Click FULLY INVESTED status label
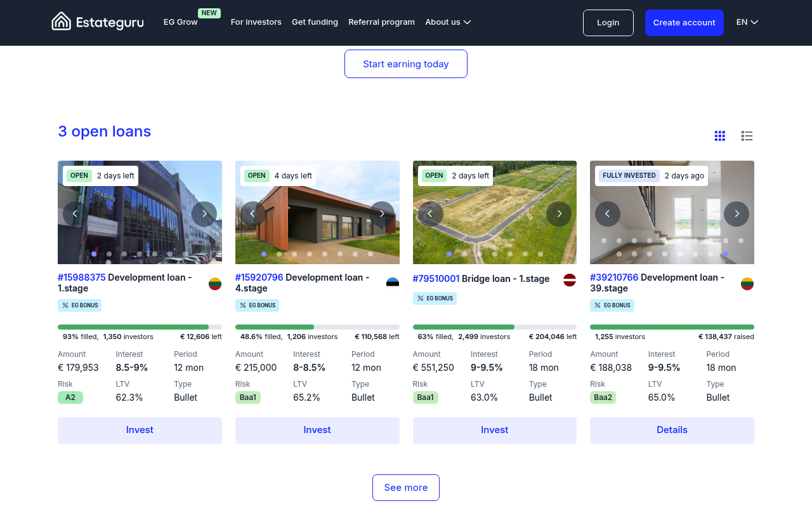Image resolution: width=812 pixels, height=508 pixels. click(629, 176)
